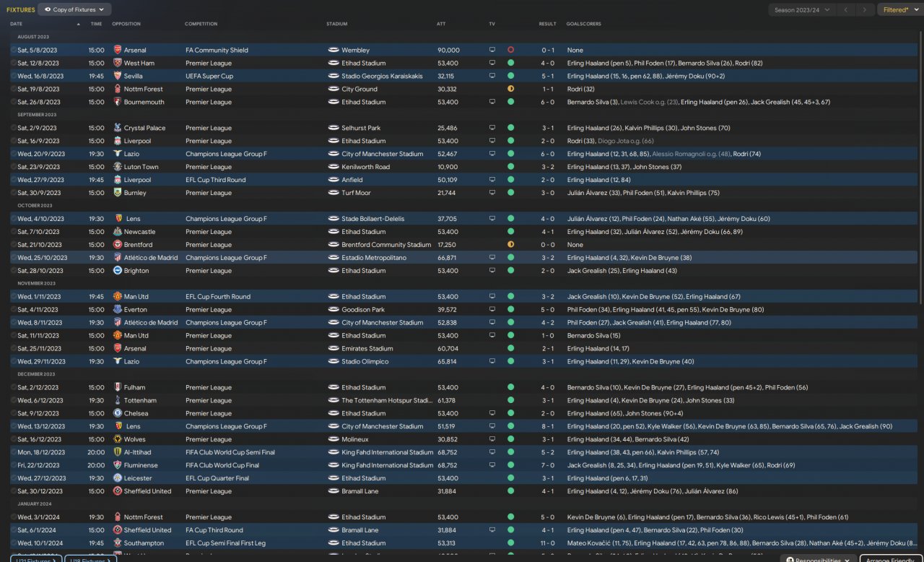Open the FIFA Club World Cup Final link
Screen dimensions: 924x562
(x=222, y=465)
